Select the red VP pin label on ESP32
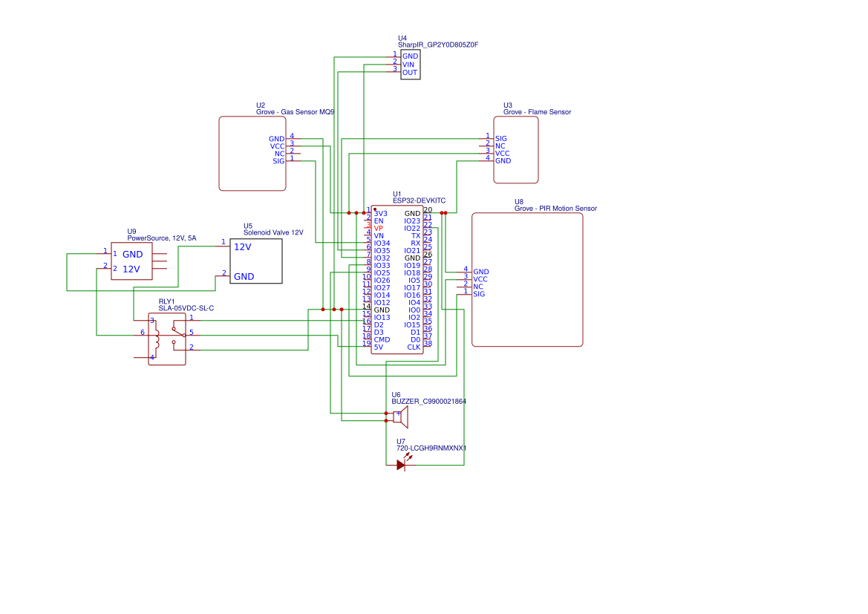The height and width of the screenshot is (614, 868). [378, 229]
